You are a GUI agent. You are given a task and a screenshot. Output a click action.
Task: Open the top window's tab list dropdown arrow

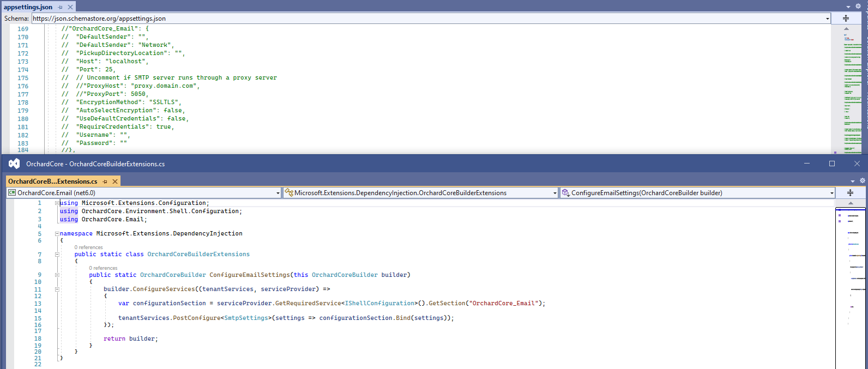click(x=848, y=7)
